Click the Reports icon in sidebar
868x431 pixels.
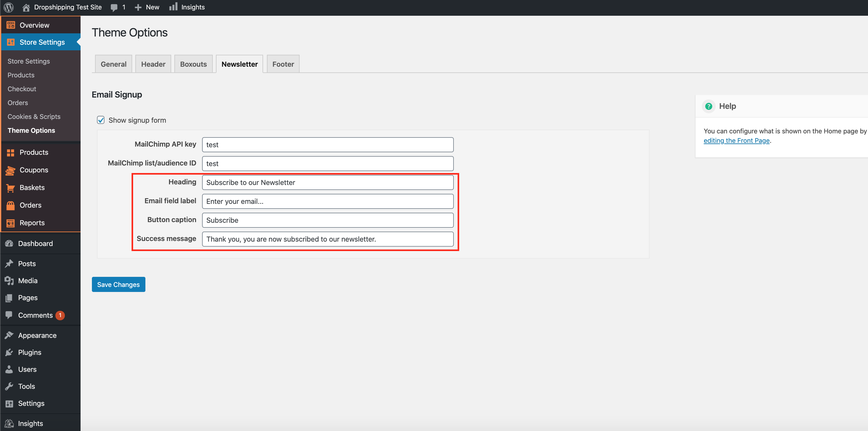[x=10, y=223]
